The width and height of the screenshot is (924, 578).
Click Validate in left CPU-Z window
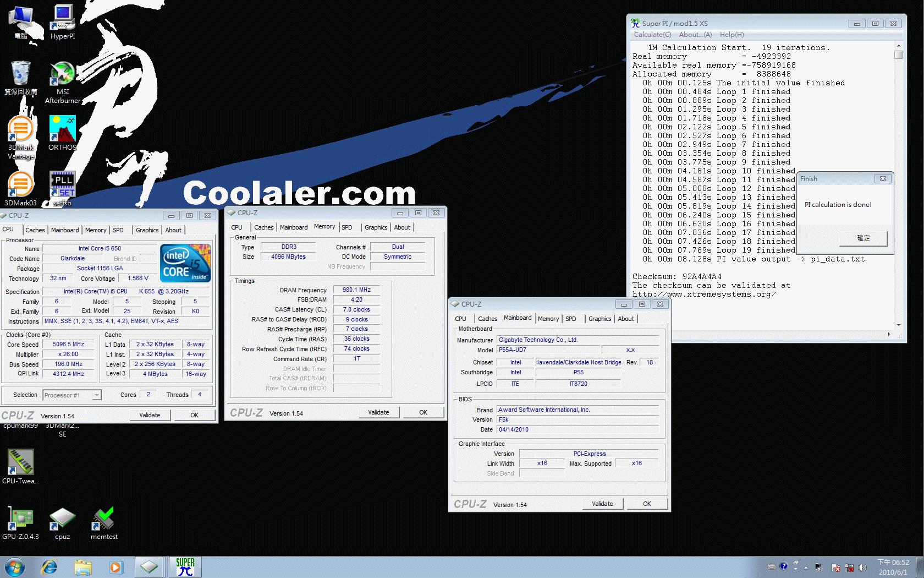(x=150, y=415)
